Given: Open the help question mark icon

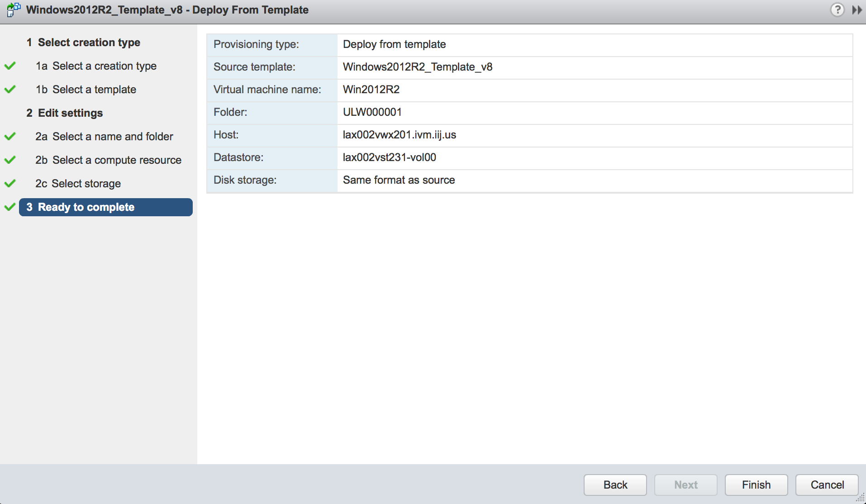Looking at the screenshot, I should (x=837, y=10).
